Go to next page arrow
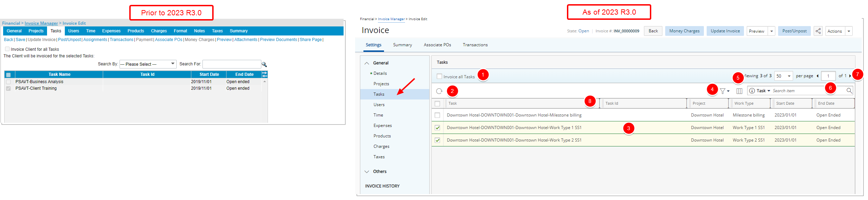Viewport: 868px width, 200px height. pyautogui.click(x=850, y=76)
